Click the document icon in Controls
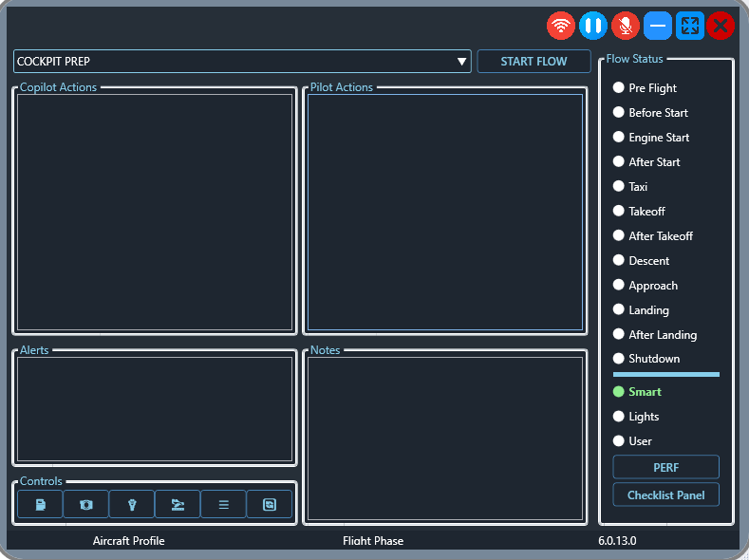This screenshot has width=749, height=560. 40,504
